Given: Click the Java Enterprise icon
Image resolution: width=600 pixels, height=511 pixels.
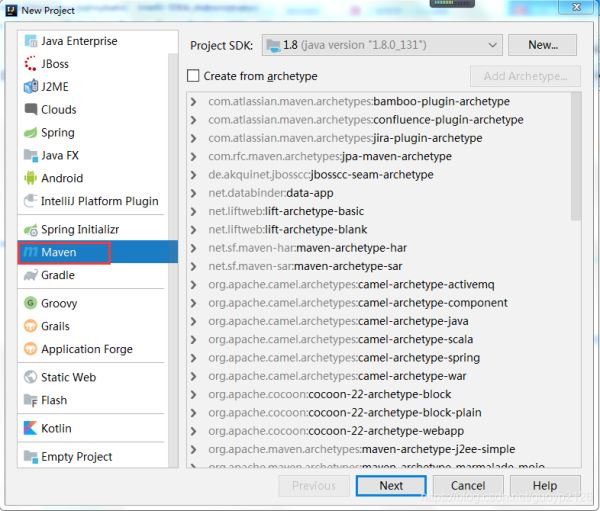Looking at the screenshot, I should click(x=31, y=41).
